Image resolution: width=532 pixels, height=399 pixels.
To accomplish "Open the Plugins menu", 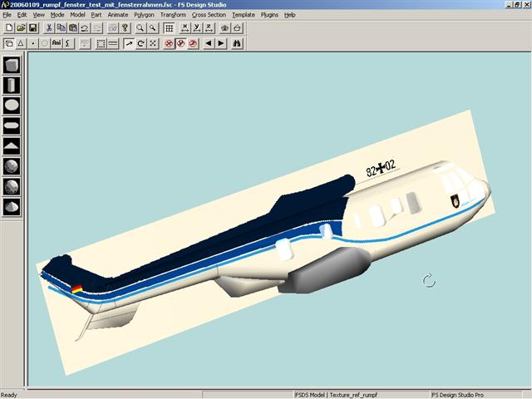I will pos(269,15).
